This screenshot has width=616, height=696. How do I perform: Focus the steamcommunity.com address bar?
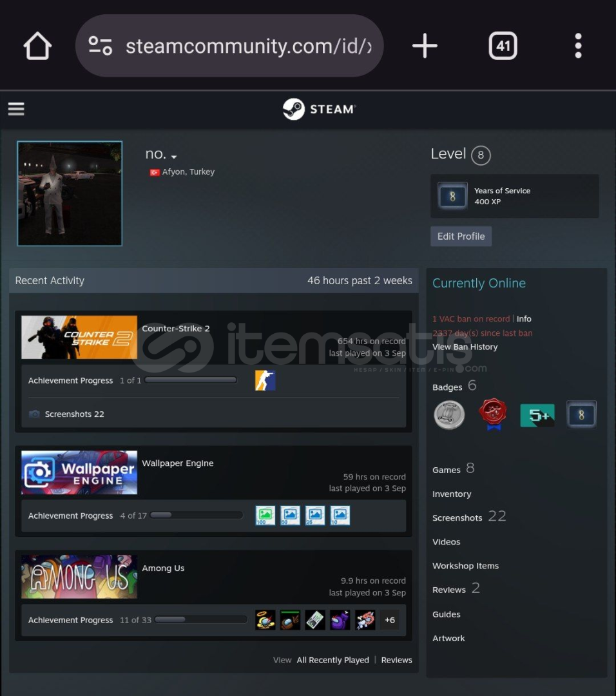click(x=229, y=46)
